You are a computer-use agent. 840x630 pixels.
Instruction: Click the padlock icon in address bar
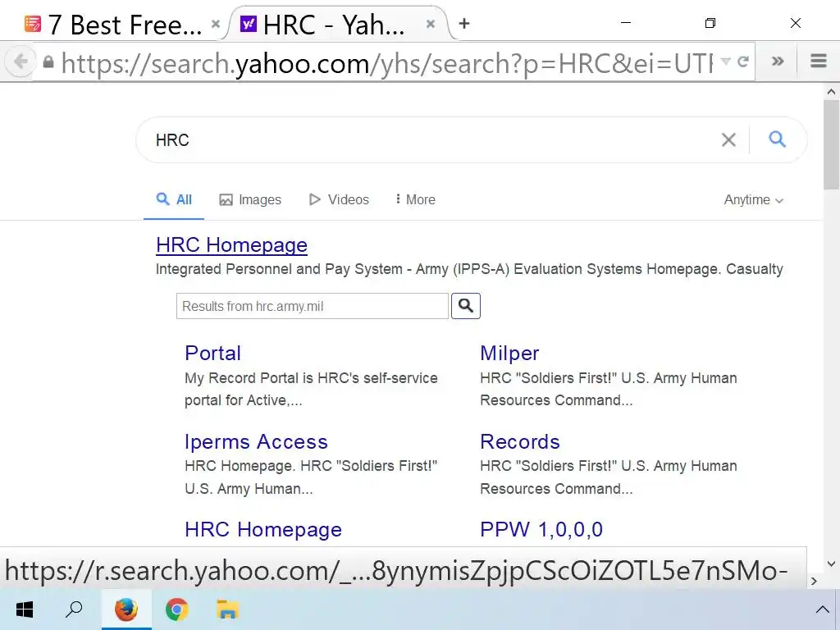click(48, 62)
